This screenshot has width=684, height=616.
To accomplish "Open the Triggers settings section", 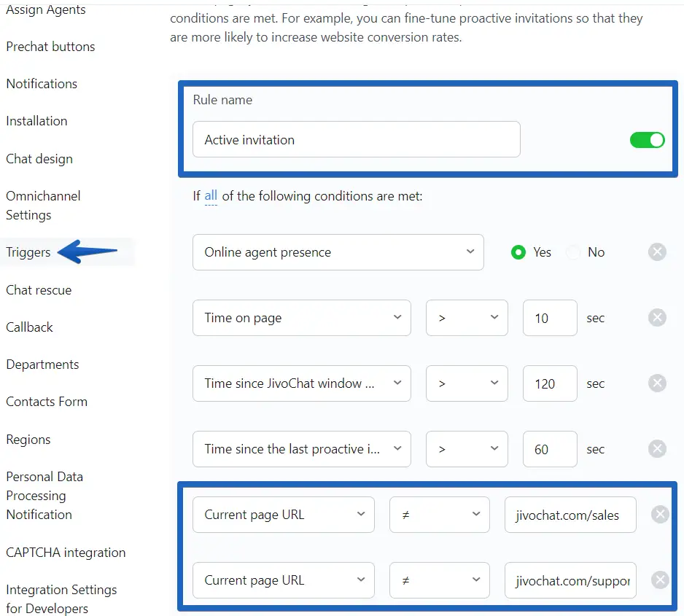I will [28, 252].
